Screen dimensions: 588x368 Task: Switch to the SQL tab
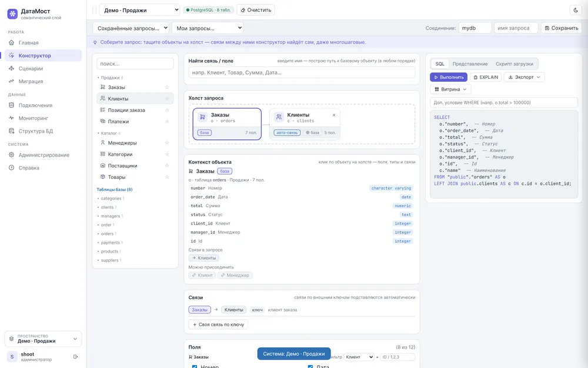point(439,64)
